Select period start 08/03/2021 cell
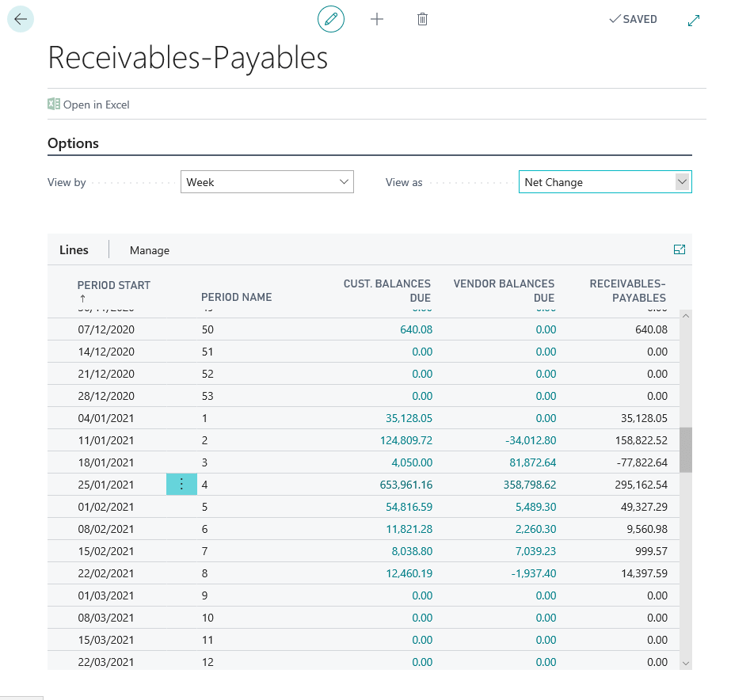 tap(106, 618)
